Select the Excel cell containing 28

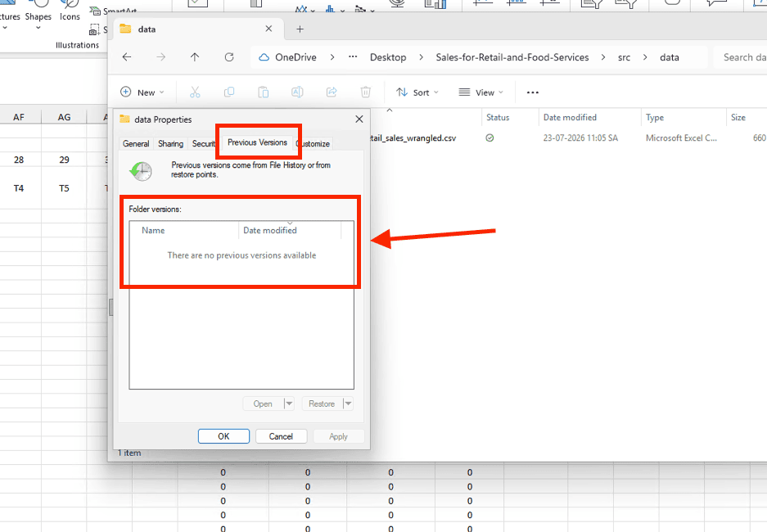pyautogui.click(x=19, y=160)
